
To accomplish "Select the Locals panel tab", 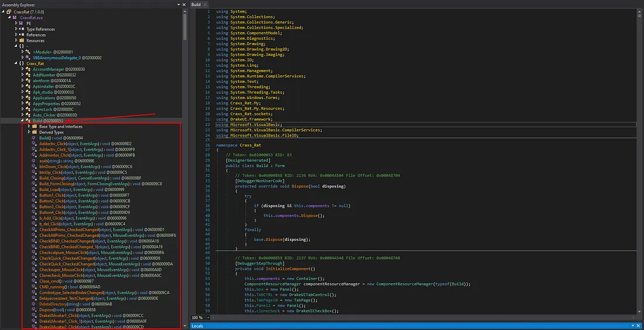I will pos(197,325).
